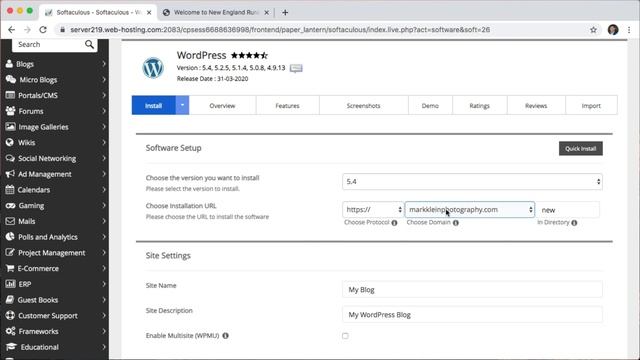The image size is (640, 360).
Task: Click the Choose Protocol info icon
Action: (x=394, y=222)
